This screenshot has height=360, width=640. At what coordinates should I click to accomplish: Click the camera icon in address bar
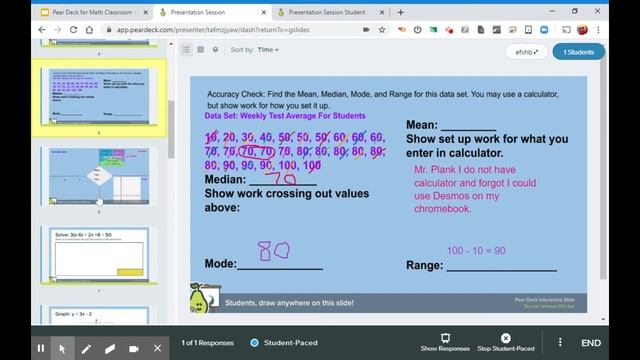coord(366,30)
